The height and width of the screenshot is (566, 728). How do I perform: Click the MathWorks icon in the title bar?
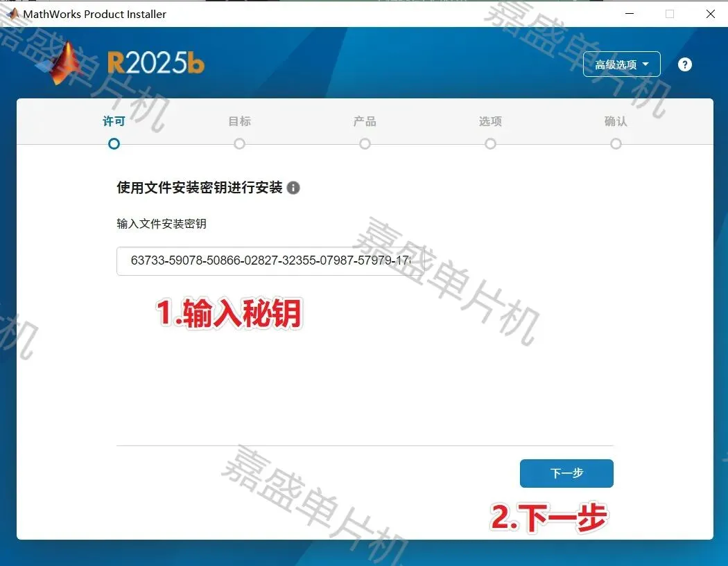pyautogui.click(x=12, y=14)
